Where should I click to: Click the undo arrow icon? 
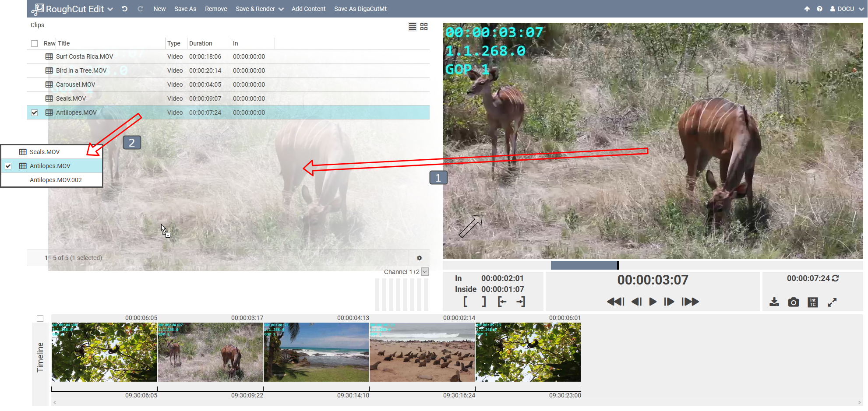(x=125, y=9)
